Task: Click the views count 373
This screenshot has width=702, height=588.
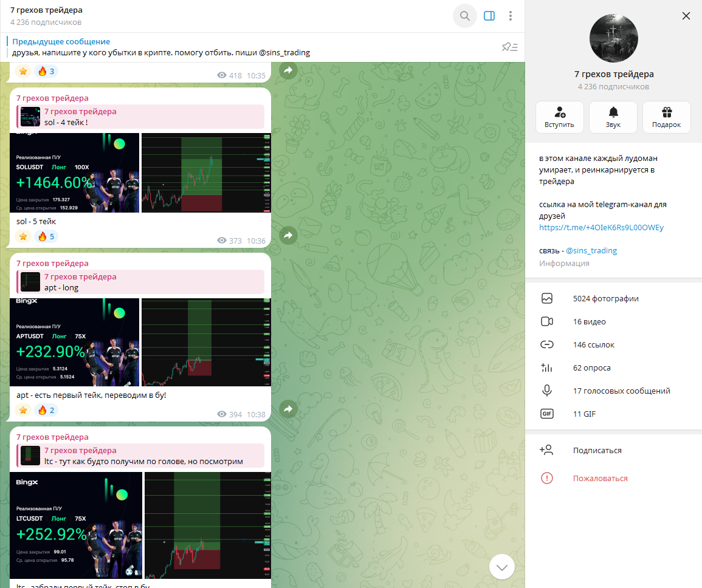Action: pos(230,241)
